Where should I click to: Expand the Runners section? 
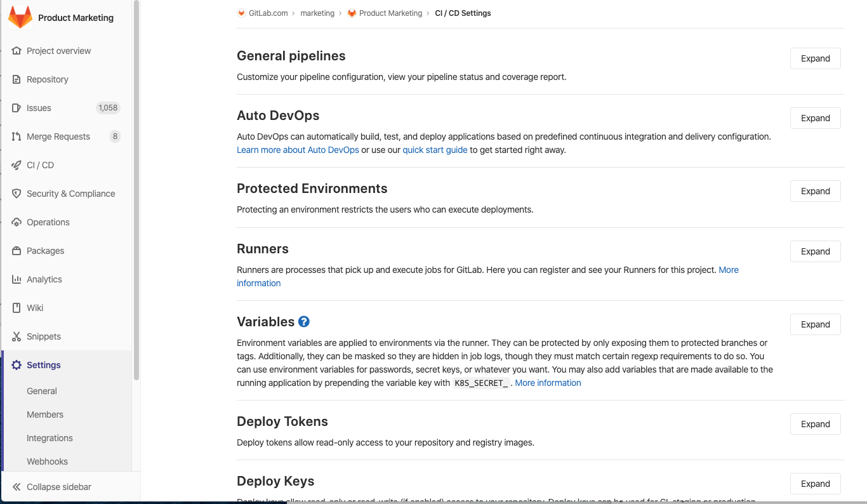pyautogui.click(x=815, y=251)
